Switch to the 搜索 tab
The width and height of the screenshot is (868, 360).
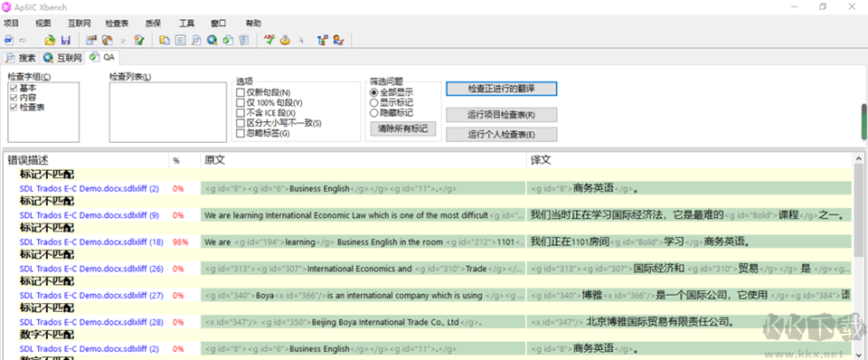pyautogui.click(x=21, y=58)
